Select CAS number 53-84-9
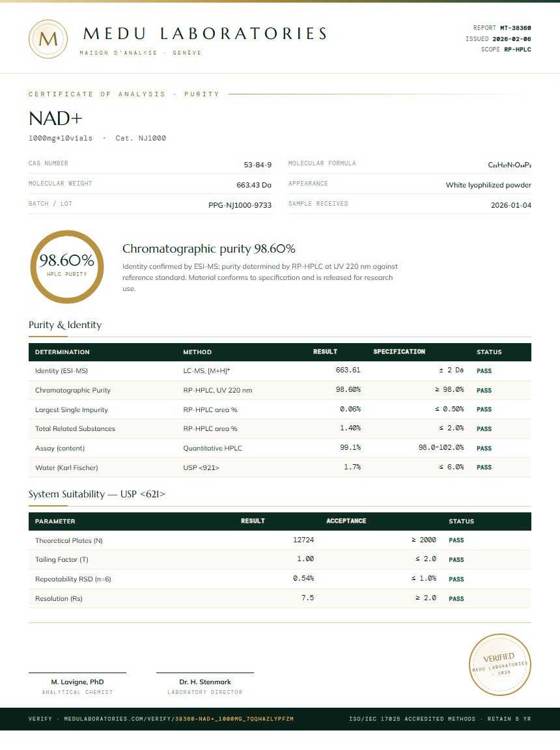The width and height of the screenshot is (560, 750). tap(258, 165)
